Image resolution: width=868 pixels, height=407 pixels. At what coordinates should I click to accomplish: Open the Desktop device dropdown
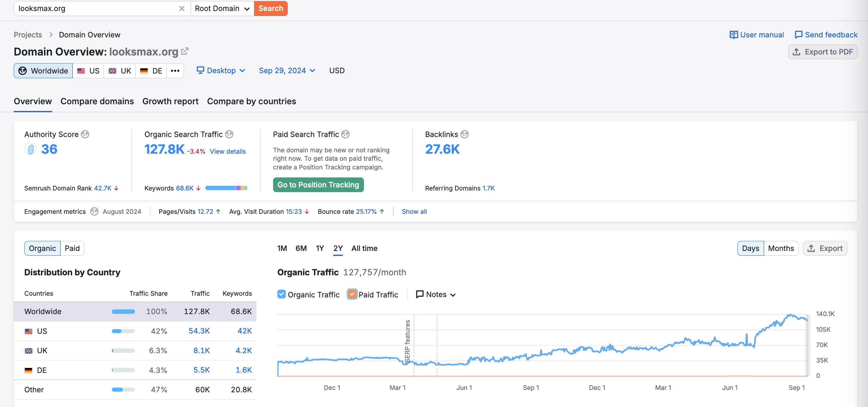[x=221, y=71]
